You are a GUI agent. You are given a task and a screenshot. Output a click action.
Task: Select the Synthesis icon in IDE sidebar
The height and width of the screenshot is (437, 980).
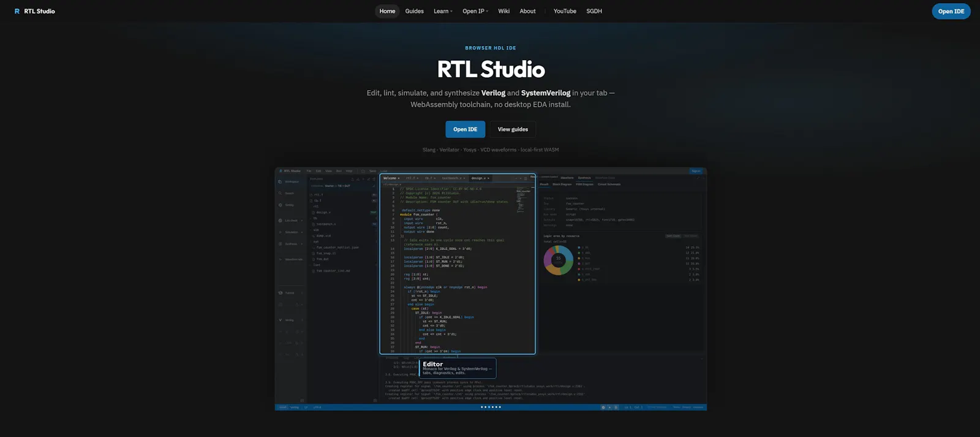(280, 244)
